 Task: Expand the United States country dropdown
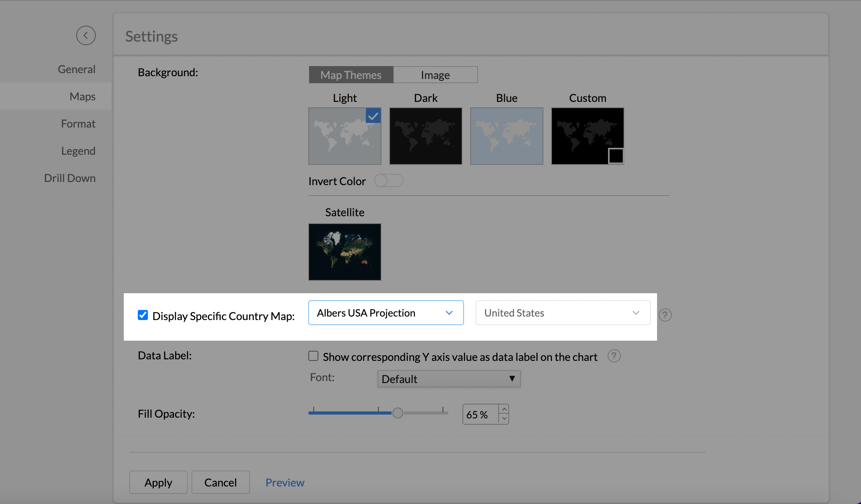(x=562, y=313)
